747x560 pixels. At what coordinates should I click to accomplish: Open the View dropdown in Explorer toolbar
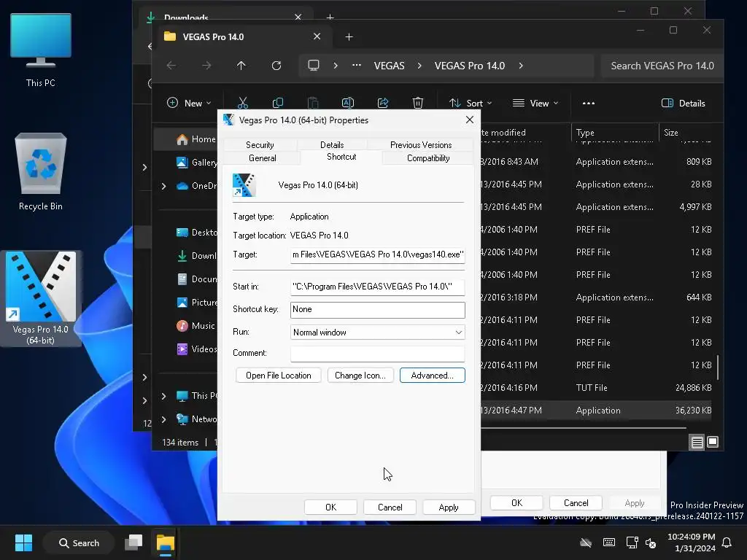535,103
